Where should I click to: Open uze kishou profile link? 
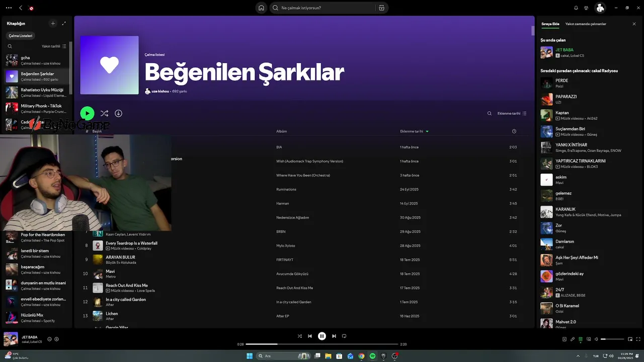(x=160, y=92)
